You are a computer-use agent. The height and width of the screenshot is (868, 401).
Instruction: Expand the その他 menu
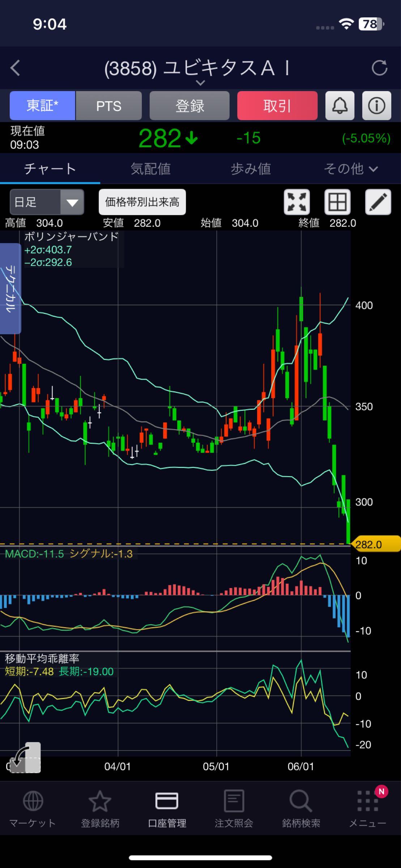tap(351, 169)
